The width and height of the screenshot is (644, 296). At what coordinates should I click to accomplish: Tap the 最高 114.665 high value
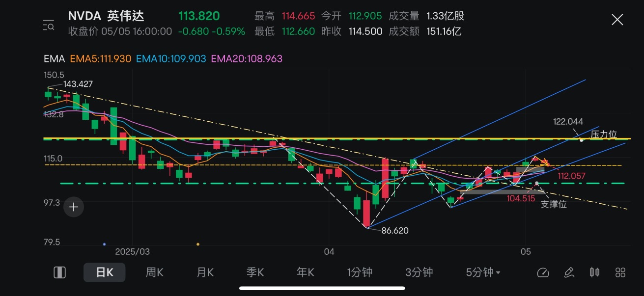285,16
